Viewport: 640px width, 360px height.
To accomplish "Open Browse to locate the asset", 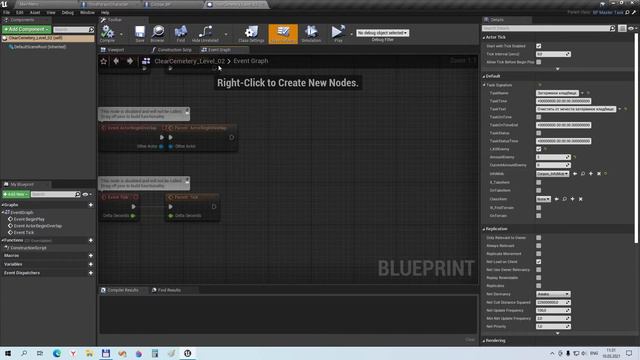I will [x=158, y=33].
